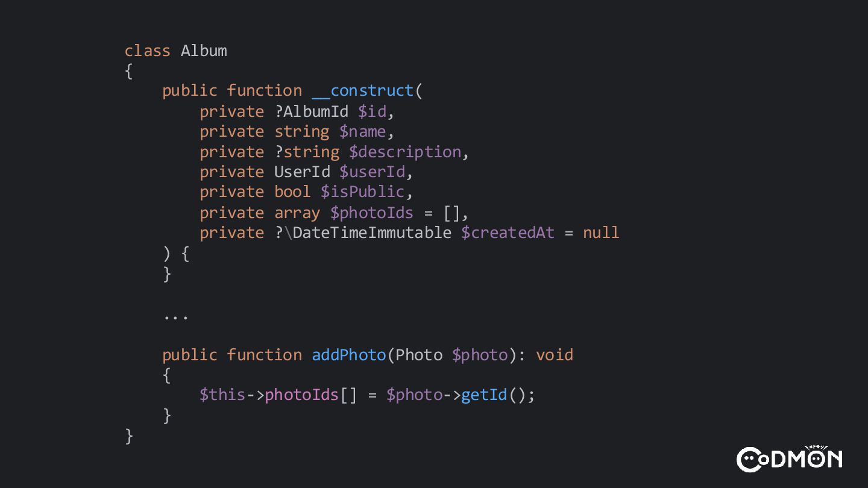
Task: Click the DateTimeImmutable type name
Action: pos(372,233)
